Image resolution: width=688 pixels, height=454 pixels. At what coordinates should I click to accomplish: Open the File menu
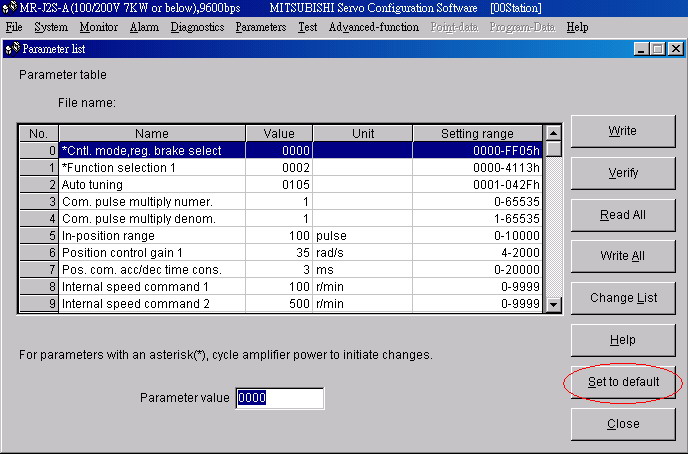click(14, 27)
